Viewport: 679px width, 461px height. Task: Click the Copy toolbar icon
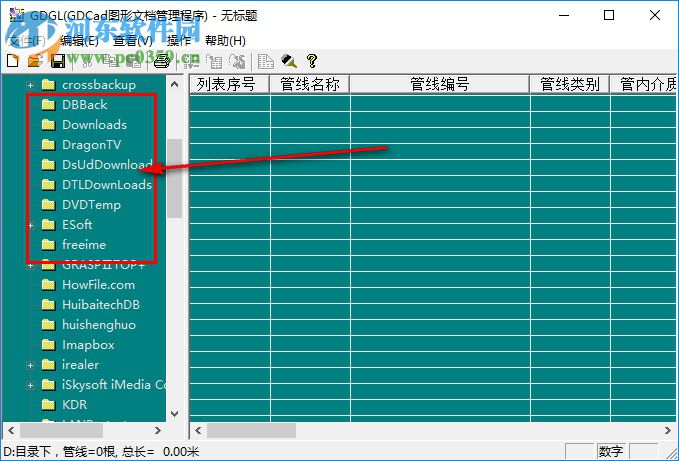(113, 61)
